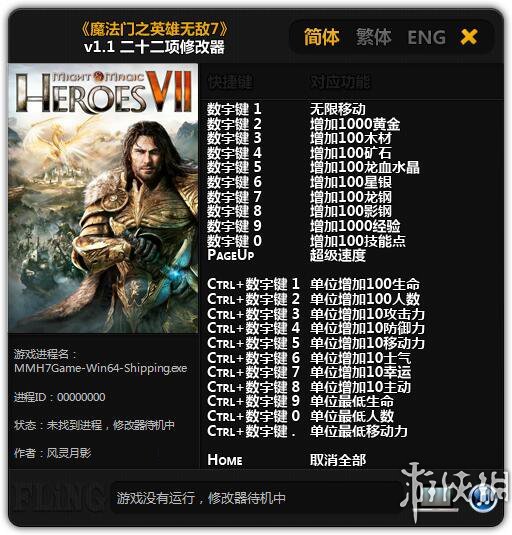Click the status bar message 游戏没有运行
The height and width of the screenshot is (535, 512).
point(201,498)
